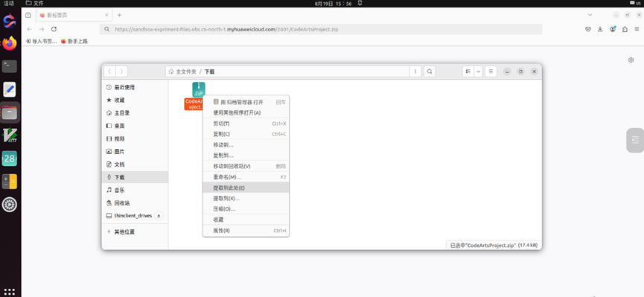Open 音乐 folder in sidebar
This screenshot has height=297, width=644.
click(x=135, y=191)
